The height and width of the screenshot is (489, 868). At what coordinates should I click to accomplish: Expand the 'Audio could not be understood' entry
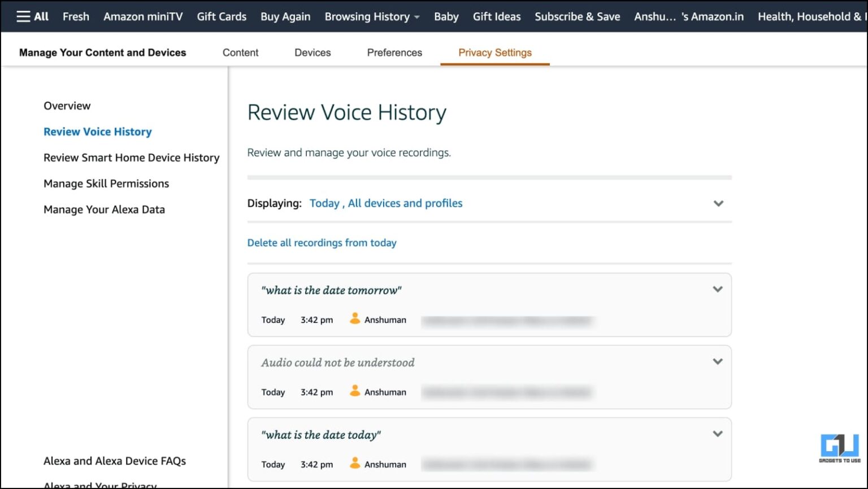tap(717, 362)
